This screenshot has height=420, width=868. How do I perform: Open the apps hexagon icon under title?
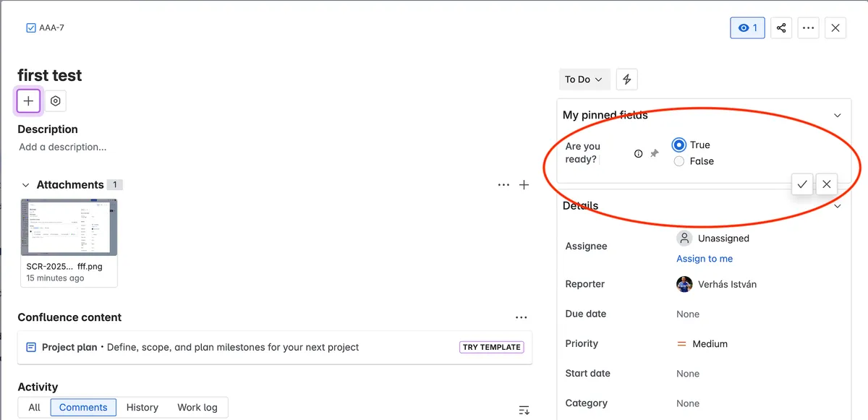tap(55, 101)
